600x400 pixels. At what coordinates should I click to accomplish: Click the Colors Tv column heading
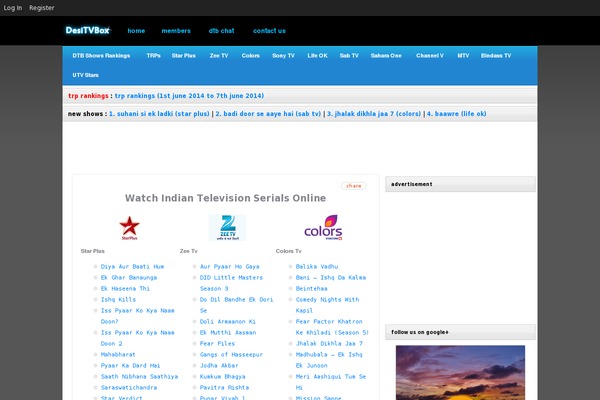[289, 251]
